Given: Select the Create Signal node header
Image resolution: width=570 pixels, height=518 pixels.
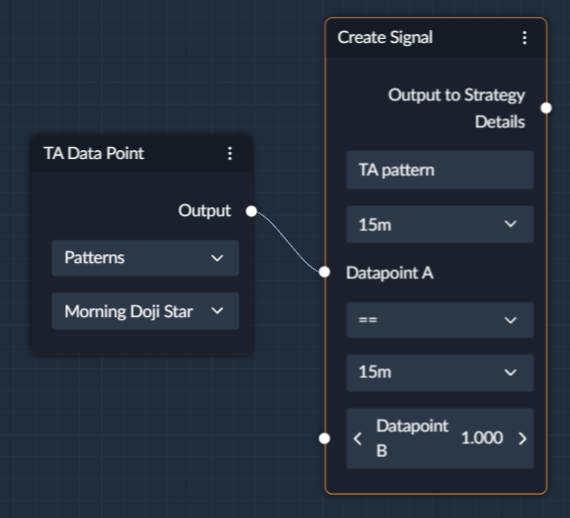Looking at the screenshot, I should [436, 38].
